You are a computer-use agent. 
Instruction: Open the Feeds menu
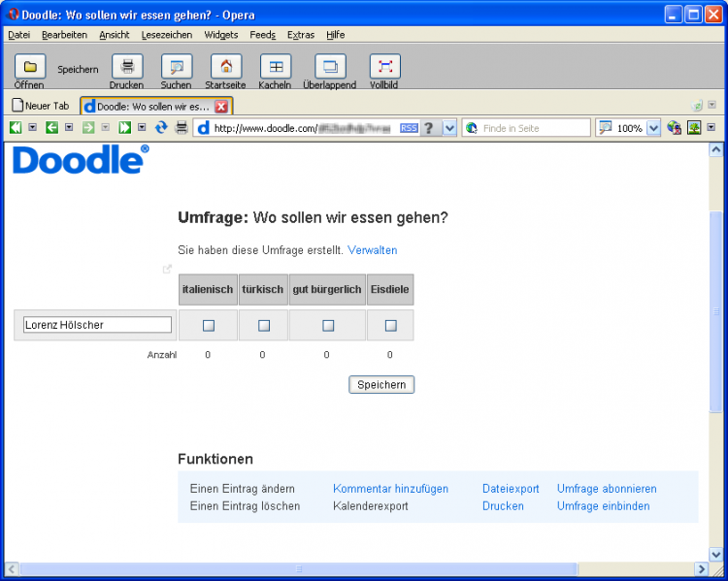262,35
